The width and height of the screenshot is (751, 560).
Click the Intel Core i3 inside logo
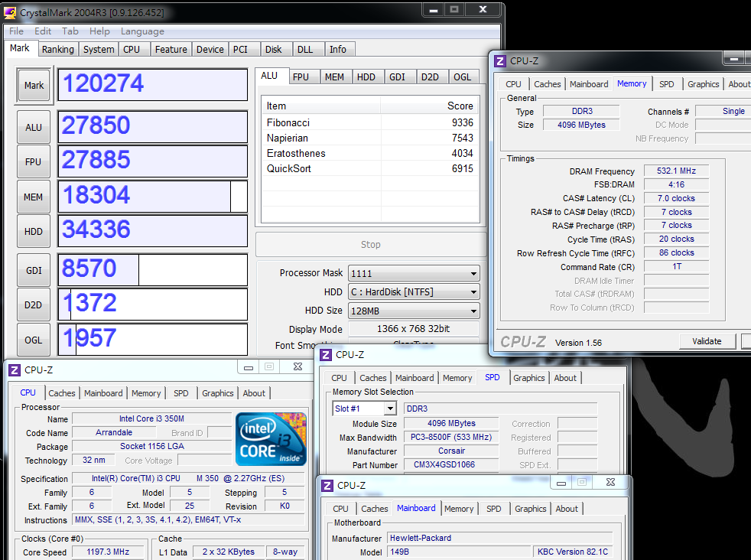click(271, 439)
